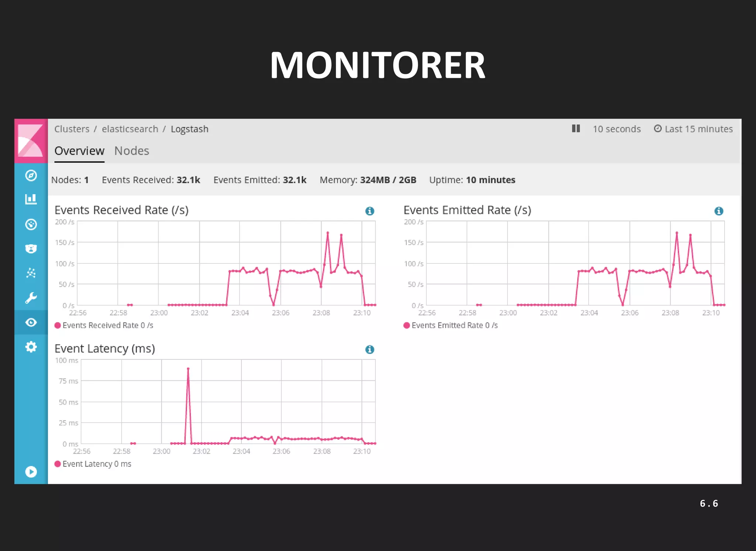Toggle Event Latency legend series
Image resolution: width=756 pixels, height=551 pixels.
click(x=93, y=464)
